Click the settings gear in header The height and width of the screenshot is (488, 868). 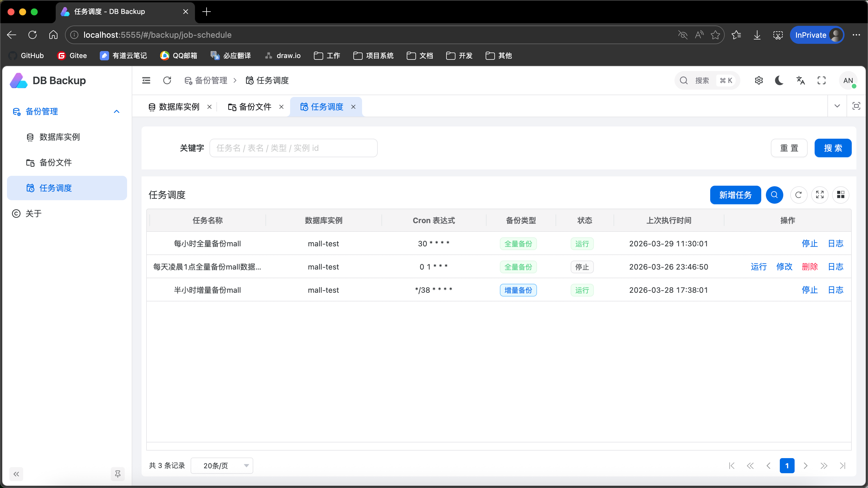tap(759, 80)
